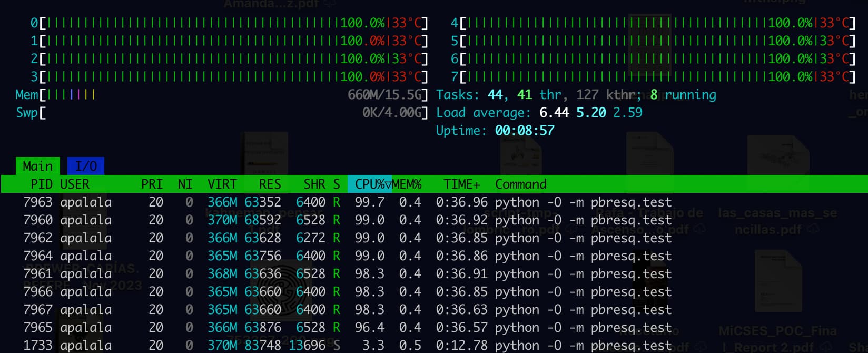
Task: Sort by the TIME+ column header
Action: pos(462,184)
